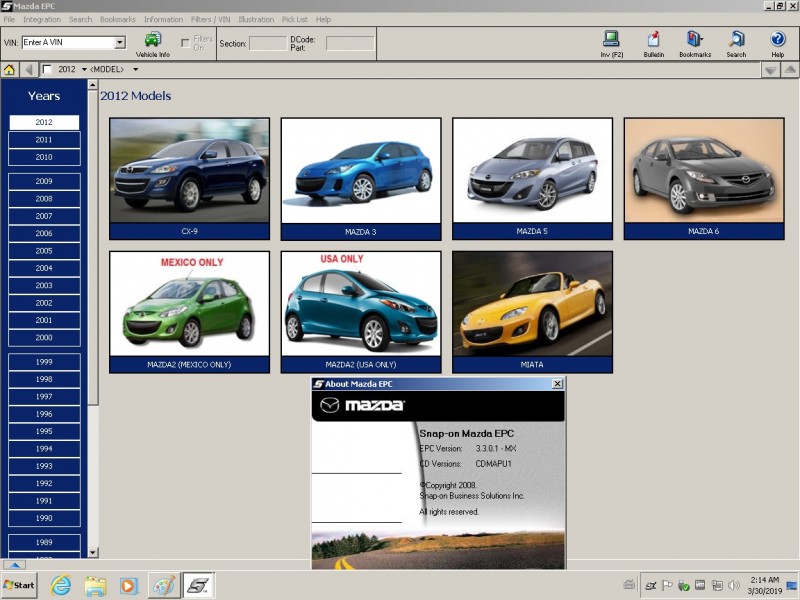Select year 2000 in Years list
The width and height of the screenshot is (800, 600).
(x=44, y=337)
